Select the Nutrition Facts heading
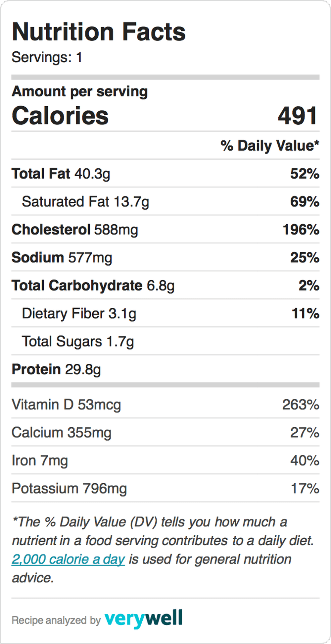This screenshot has width=331, height=644. pos(99,32)
